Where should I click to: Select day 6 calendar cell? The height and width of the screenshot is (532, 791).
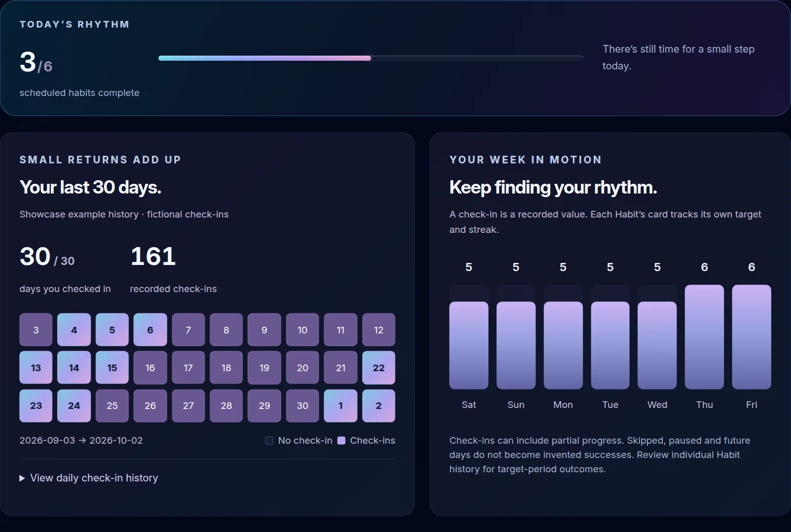[150, 330]
